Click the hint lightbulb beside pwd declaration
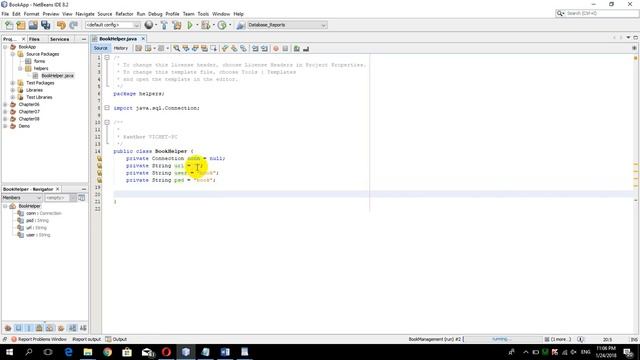Image resolution: width=640 pixels, height=360 pixels. pyautogui.click(x=99, y=180)
